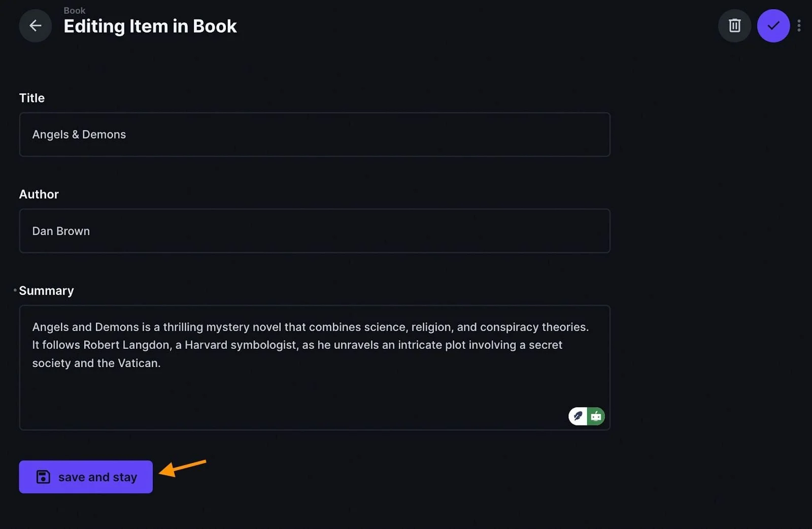Click the "Book" breadcrumb above the heading

[x=74, y=10]
